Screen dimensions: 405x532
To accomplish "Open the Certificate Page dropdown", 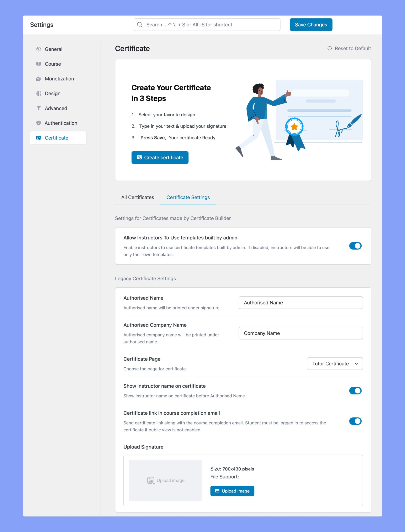I will click(x=334, y=364).
